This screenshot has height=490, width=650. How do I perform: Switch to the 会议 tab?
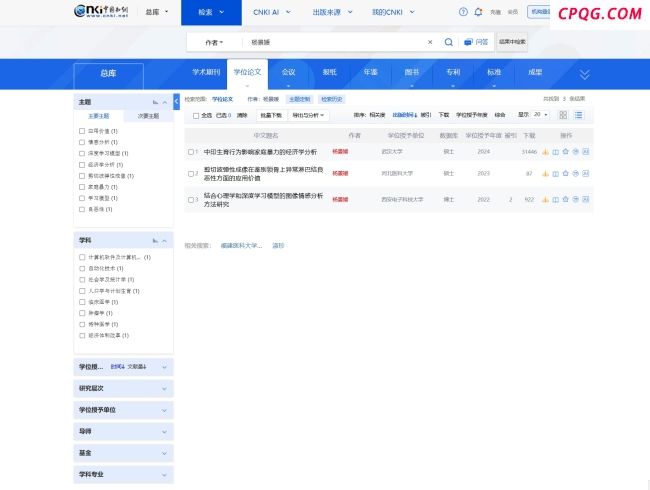(288, 72)
